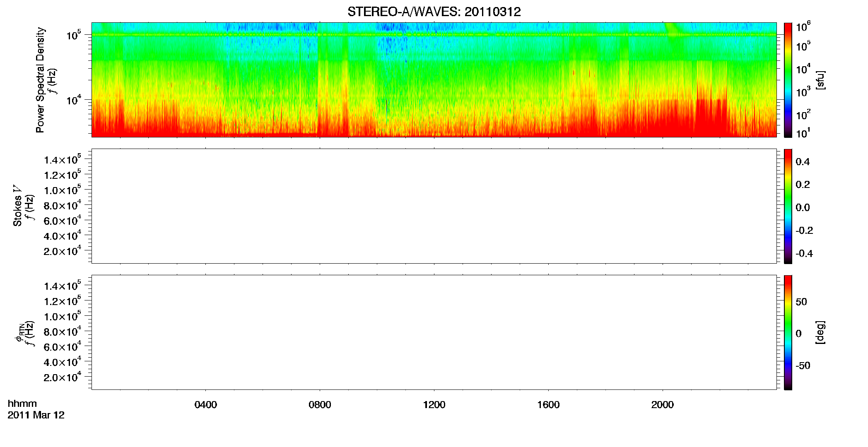
Task: Click the Power Spectral Density color bar
Action: click(788, 80)
